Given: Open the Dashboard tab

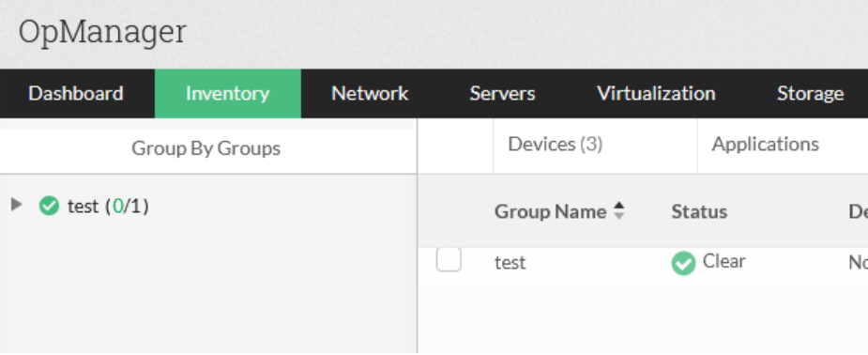Looking at the screenshot, I should coord(76,93).
